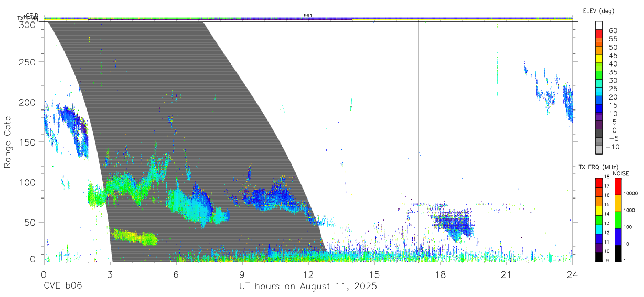
Task: Select the yellow segment of ELEV color bar
Action: coord(599,59)
